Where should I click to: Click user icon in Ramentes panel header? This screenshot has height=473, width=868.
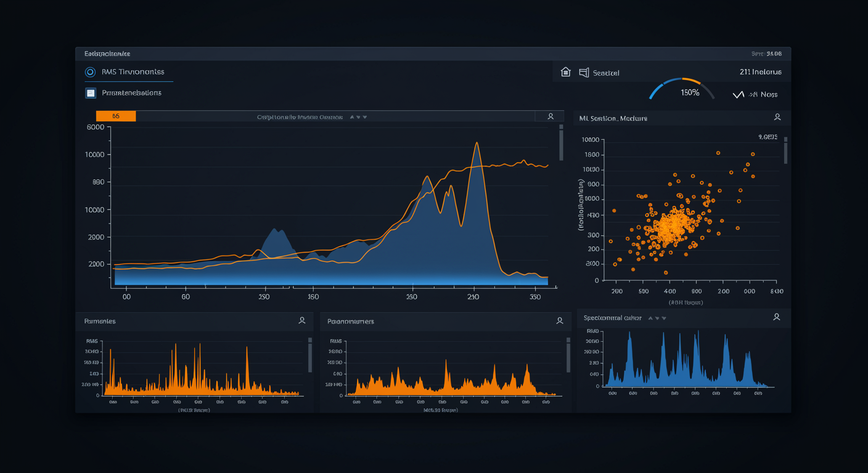coord(302,320)
